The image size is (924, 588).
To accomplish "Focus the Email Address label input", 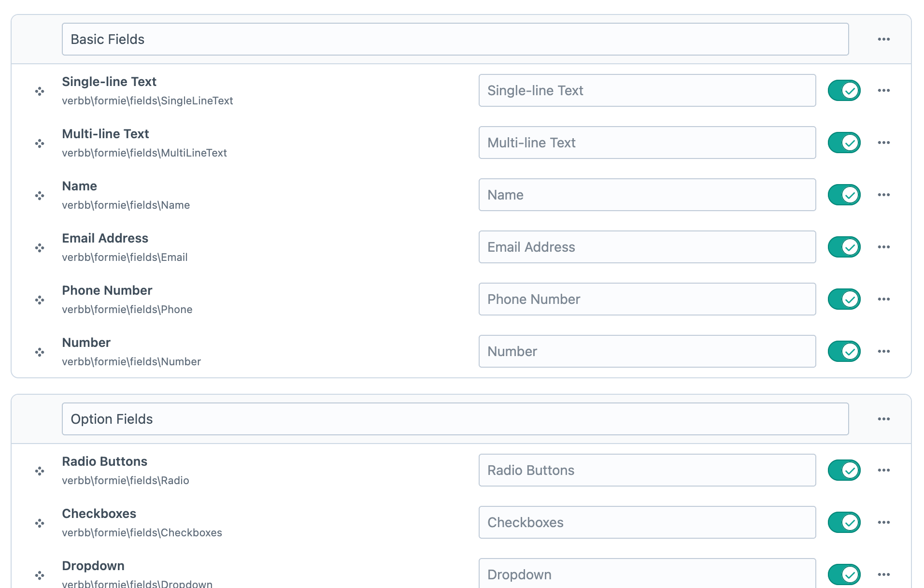I will coord(647,247).
